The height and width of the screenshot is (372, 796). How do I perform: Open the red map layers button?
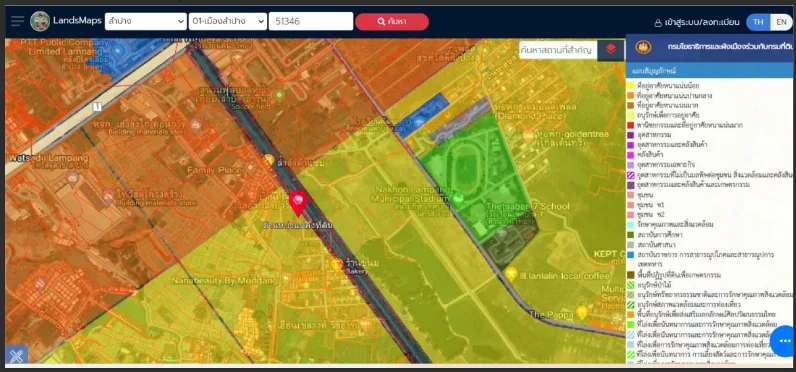pos(611,50)
